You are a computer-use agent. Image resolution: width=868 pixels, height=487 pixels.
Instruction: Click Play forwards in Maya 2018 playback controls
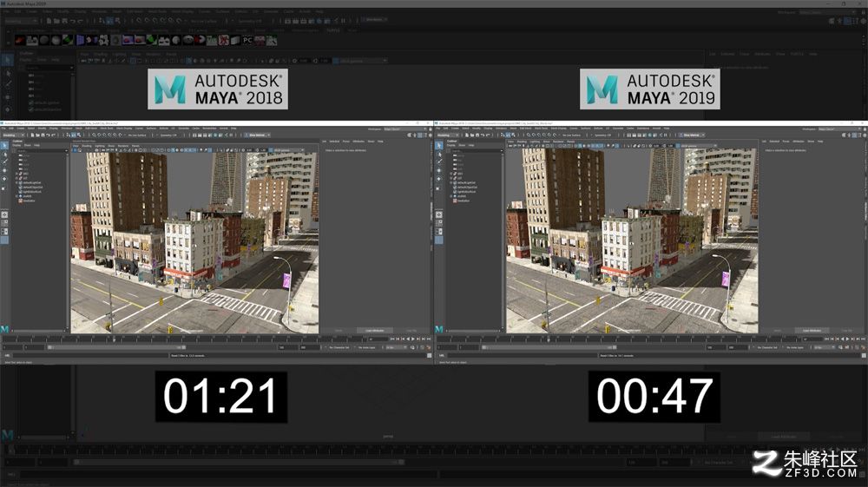coord(413,339)
